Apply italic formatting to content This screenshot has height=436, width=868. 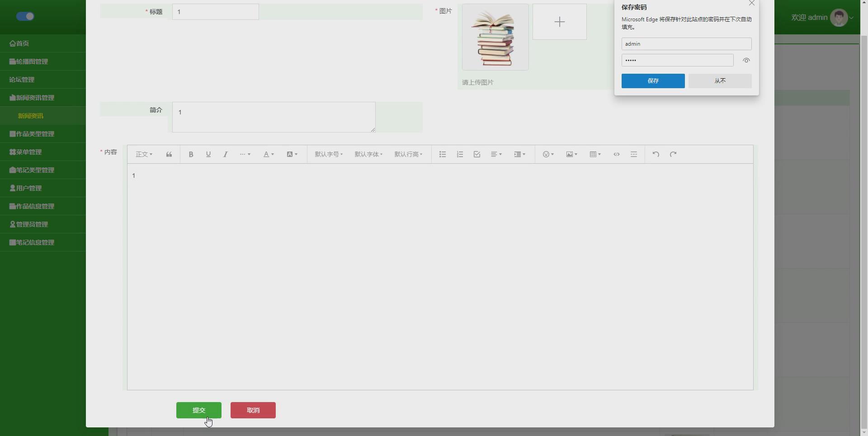[225, 154]
